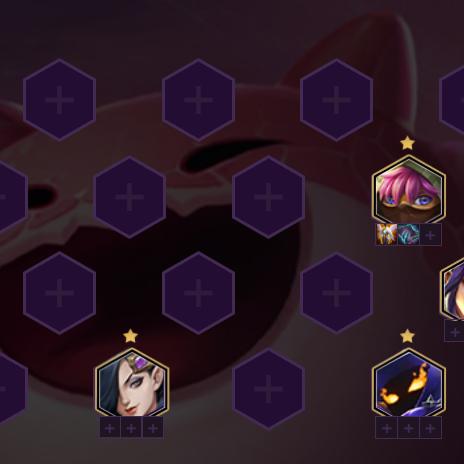464x464 pixels.
Task: Add third item to pink-haired champion's empty slot
Action: tap(431, 235)
